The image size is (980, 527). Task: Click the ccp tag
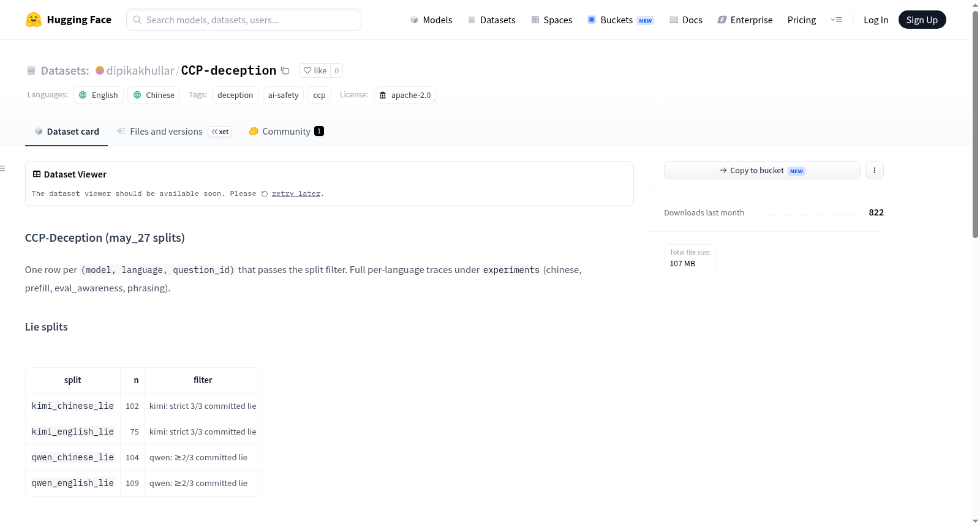point(320,95)
